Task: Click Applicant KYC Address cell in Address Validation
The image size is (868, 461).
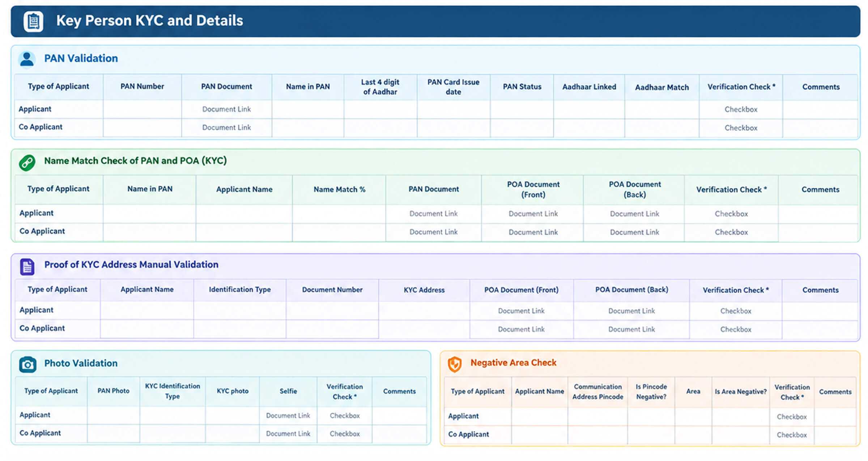Action: (x=424, y=311)
